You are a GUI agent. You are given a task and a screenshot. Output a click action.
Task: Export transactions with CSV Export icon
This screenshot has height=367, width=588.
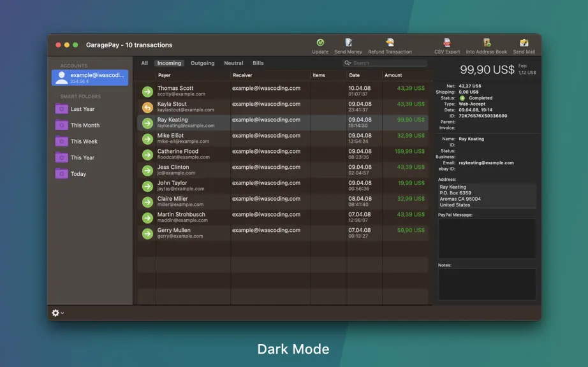click(x=446, y=43)
